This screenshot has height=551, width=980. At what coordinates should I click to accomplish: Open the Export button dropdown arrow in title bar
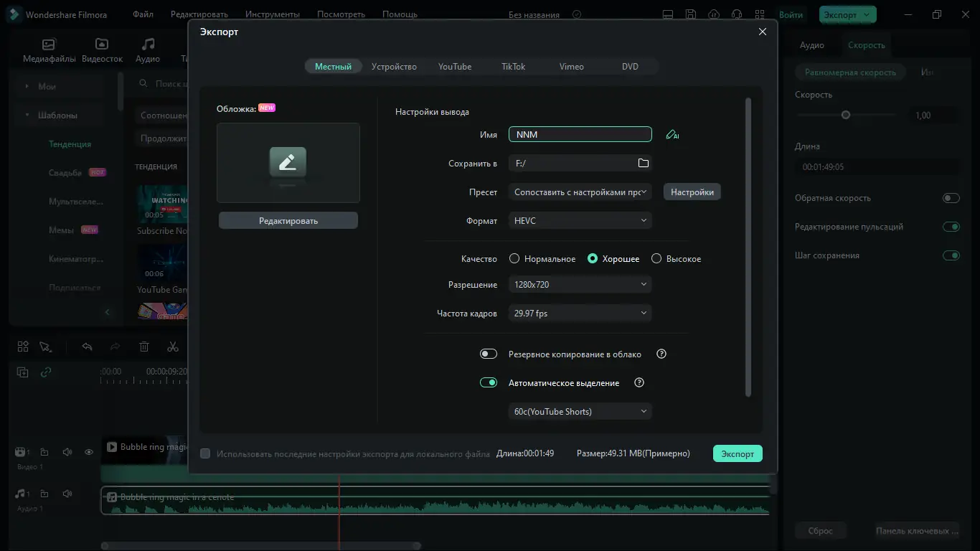(867, 14)
